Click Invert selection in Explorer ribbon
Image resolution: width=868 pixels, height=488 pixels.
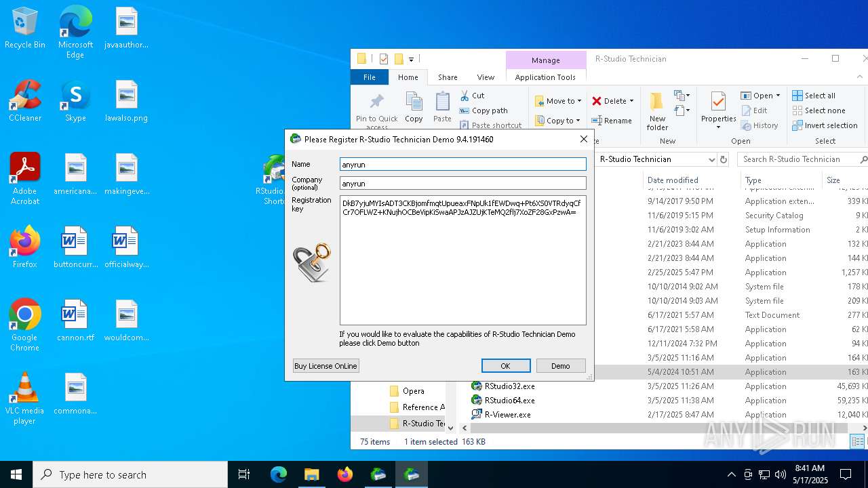[825, 125]
